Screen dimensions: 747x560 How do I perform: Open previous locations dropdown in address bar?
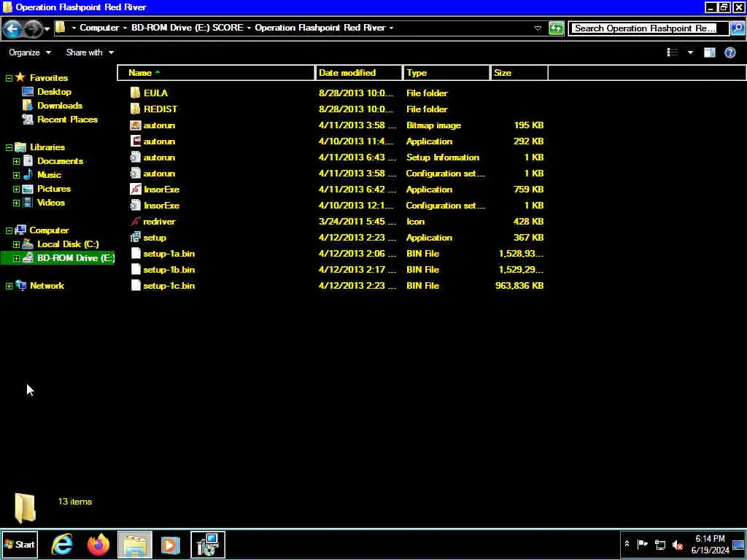tap(538, 28)
